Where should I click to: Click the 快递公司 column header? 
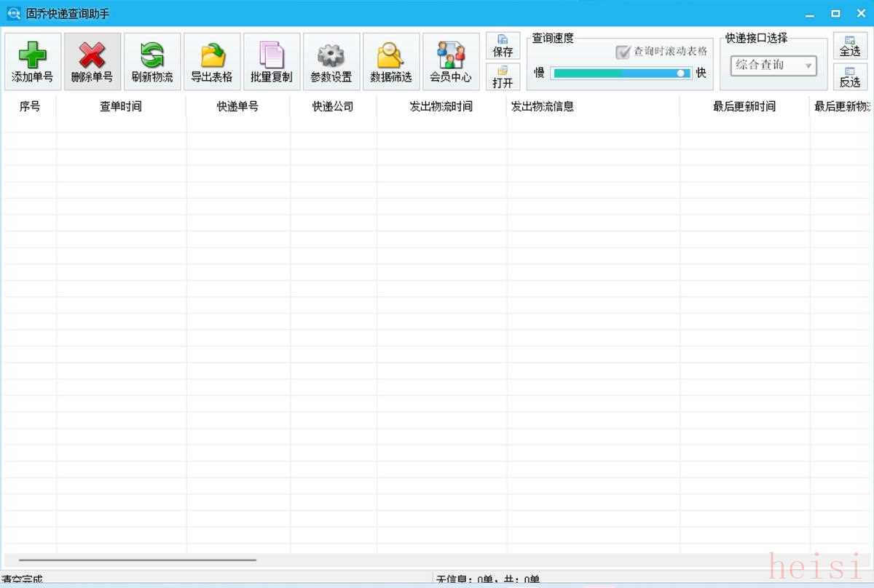(x=333, y=106)
